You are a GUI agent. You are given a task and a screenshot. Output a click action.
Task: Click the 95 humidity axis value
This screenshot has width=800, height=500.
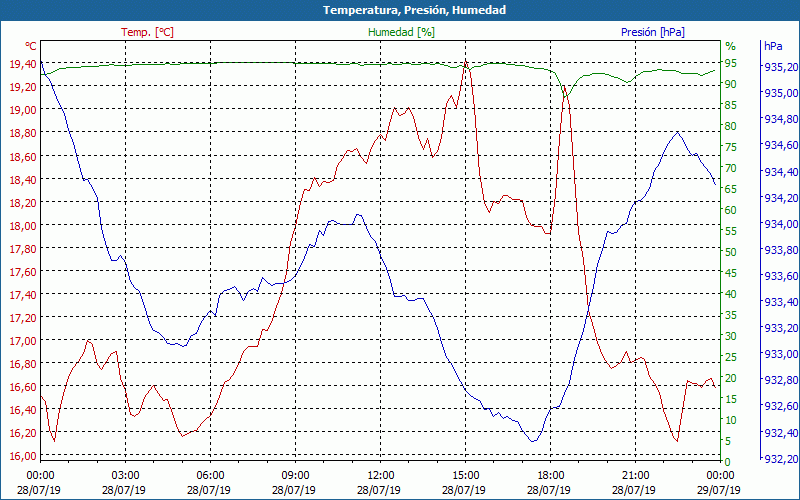click(731, 63)
